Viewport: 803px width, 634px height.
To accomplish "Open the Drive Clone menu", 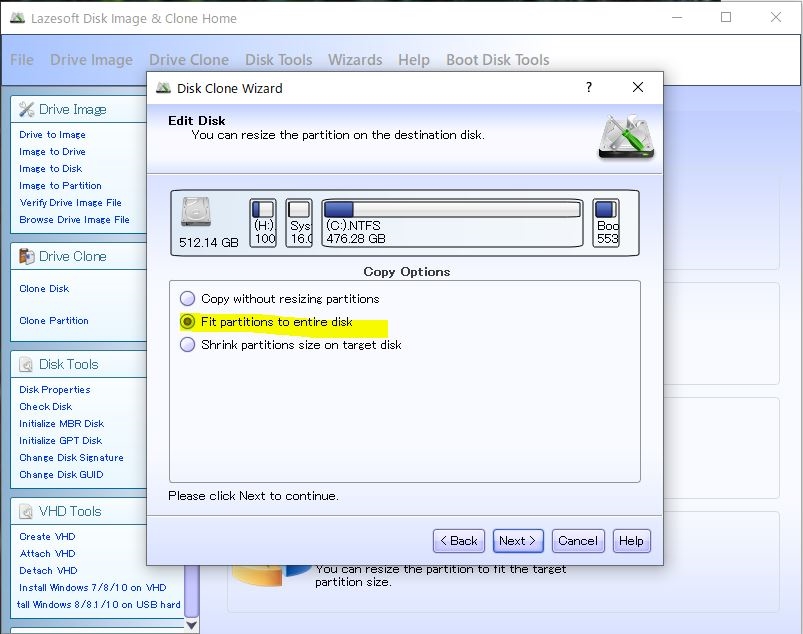I will click(x=189, y=60).
